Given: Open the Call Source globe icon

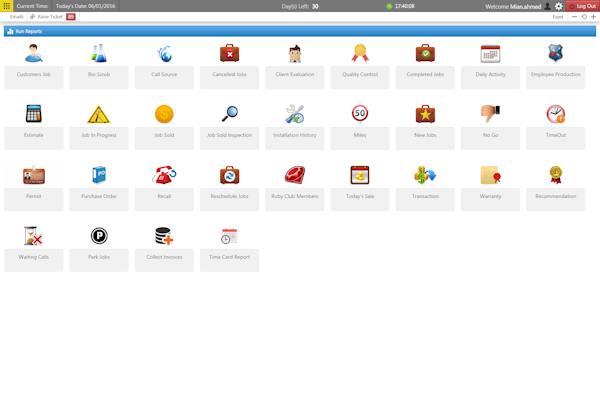Looking at the screenshot, I should 164,53.
